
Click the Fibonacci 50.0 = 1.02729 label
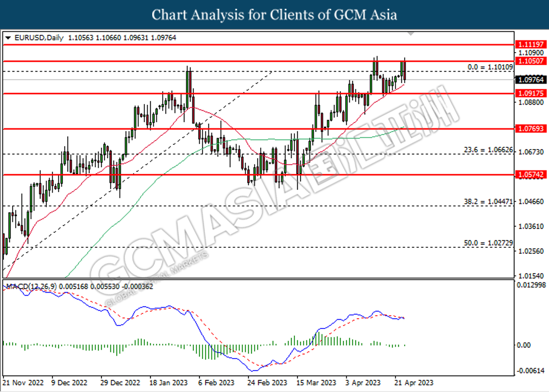pos(488,243)
